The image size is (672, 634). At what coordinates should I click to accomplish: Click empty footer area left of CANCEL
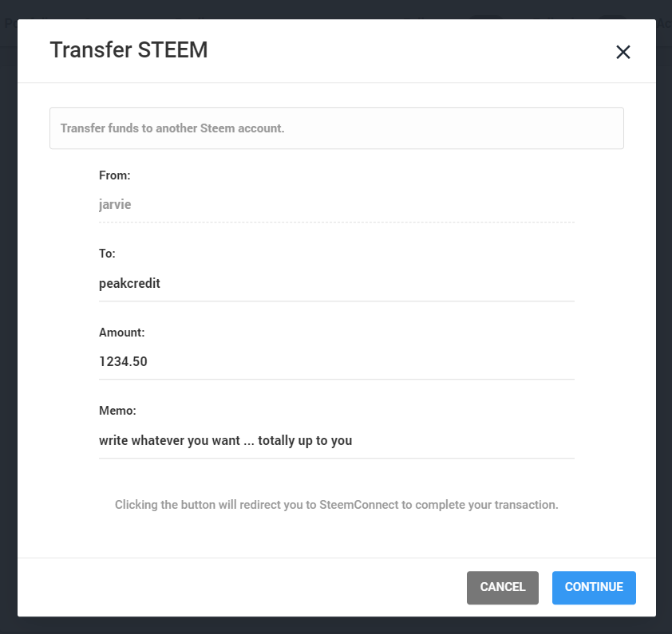pyautogui.click(x=239, y=588)
